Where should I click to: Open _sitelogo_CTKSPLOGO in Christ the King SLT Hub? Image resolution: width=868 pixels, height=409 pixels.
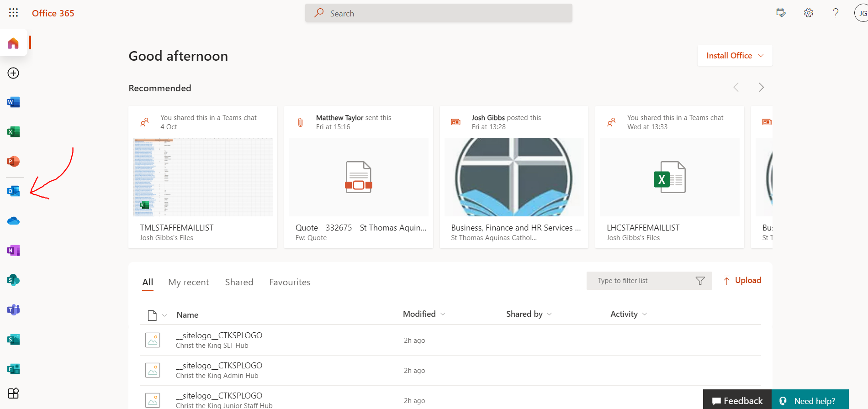219,336
